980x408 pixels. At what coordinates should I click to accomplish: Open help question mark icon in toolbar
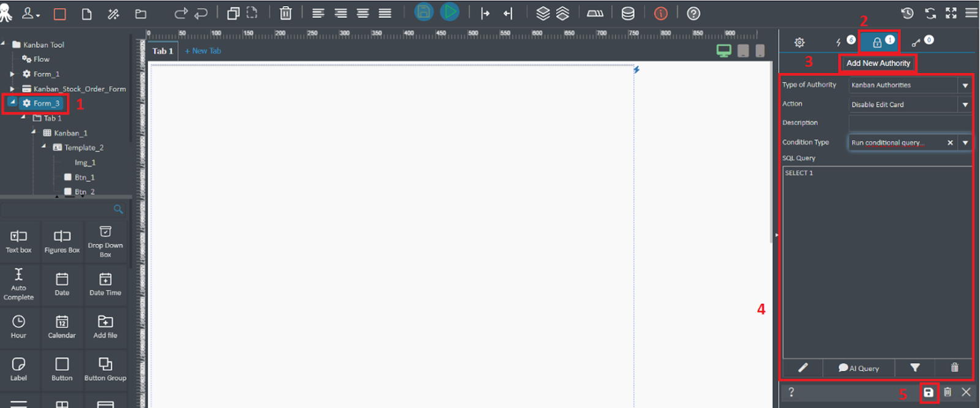tap(693, 13)
